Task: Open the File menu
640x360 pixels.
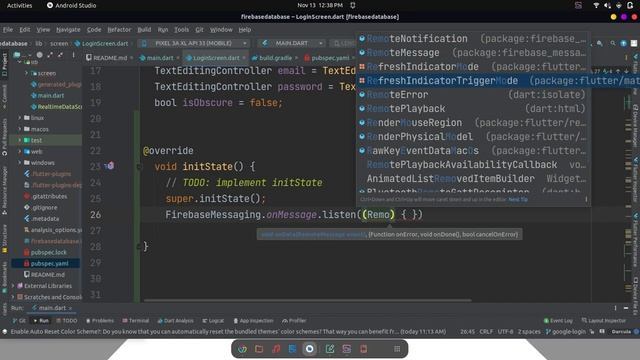Action: pyautogui.click(x=8, y=30)
